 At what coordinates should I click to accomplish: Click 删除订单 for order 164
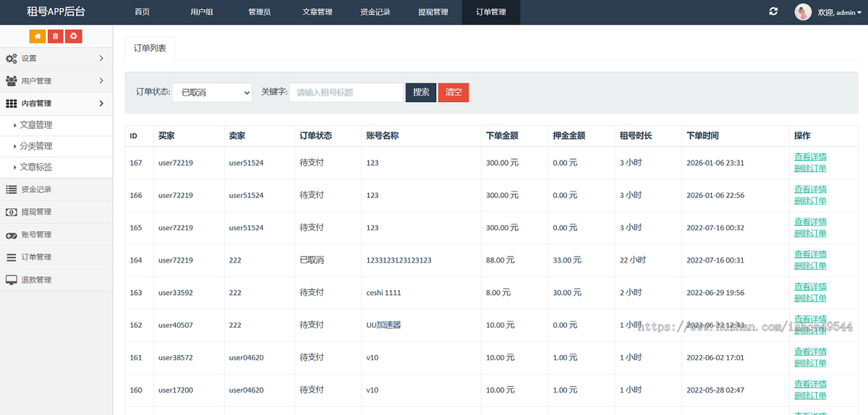coord(810,266)
